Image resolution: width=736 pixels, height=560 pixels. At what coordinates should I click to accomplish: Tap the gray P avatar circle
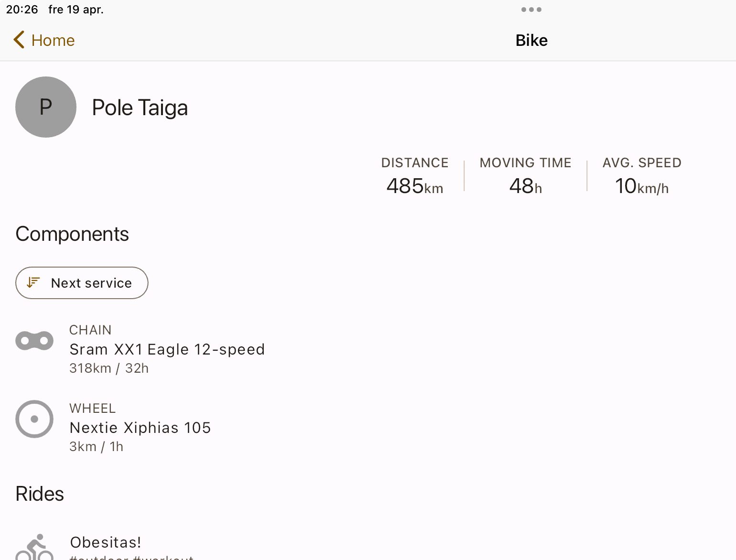point(46,107)
